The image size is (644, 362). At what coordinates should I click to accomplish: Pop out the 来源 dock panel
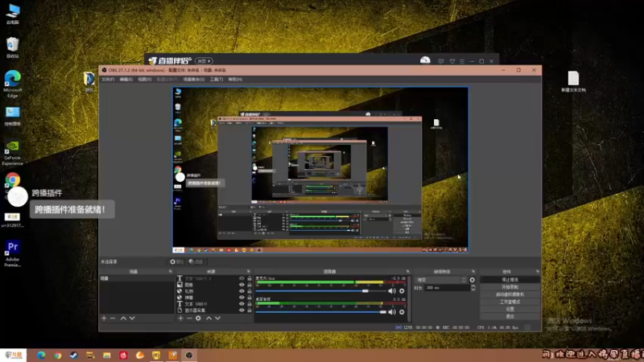248,271
